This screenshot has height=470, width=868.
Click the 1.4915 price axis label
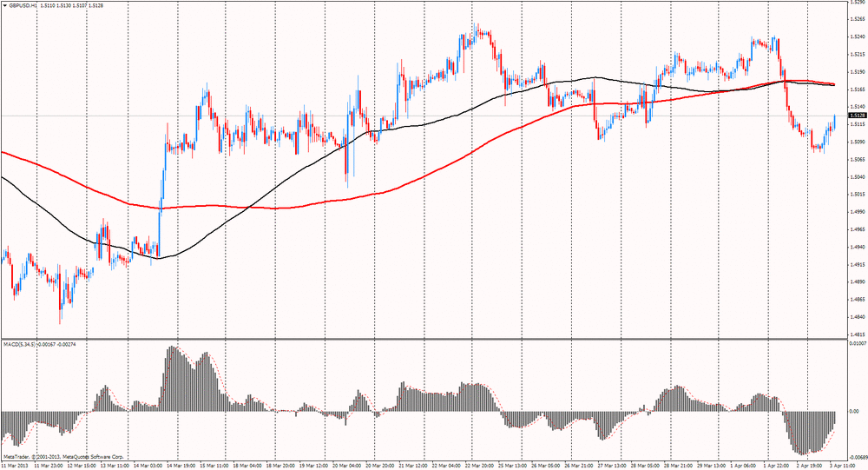click(x=857, y=264)
